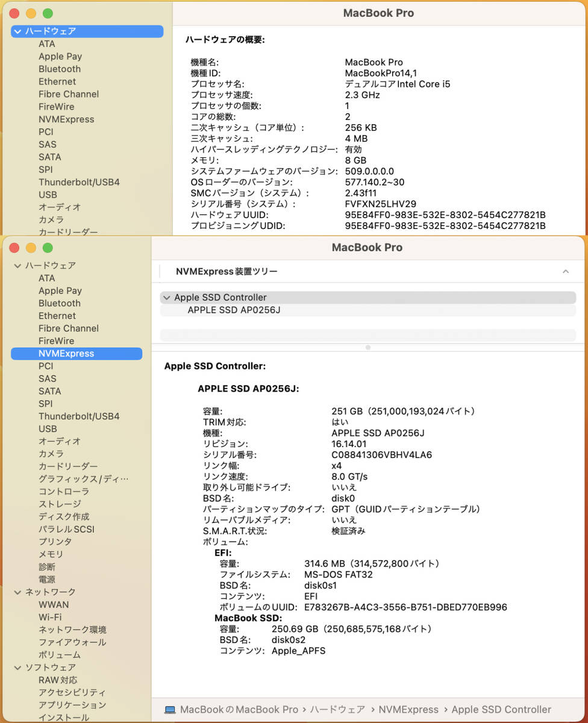Select ボリューム under ネットワーク
The height and width of the screenshot is (723, 588).
click(x=60, y=655)
